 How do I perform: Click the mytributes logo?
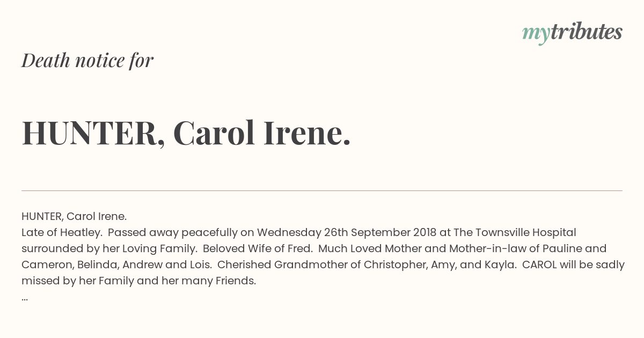[x=572, y=33]
